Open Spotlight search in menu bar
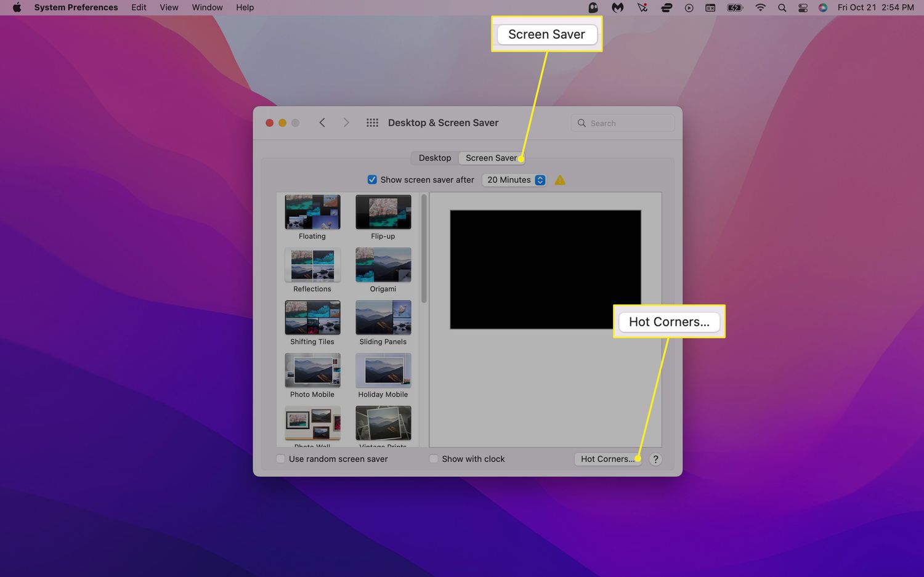This screenshot has width=924, height=577. (782, 7)
